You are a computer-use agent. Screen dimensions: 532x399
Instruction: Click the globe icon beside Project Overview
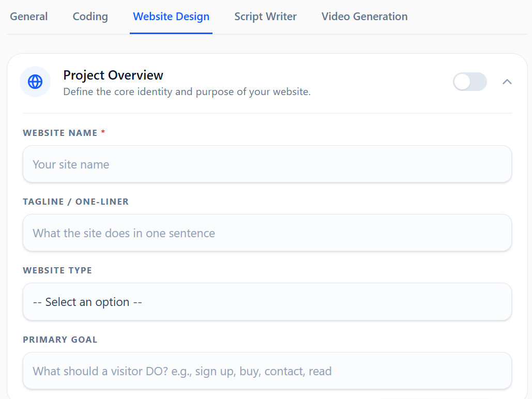pos(35,82)
